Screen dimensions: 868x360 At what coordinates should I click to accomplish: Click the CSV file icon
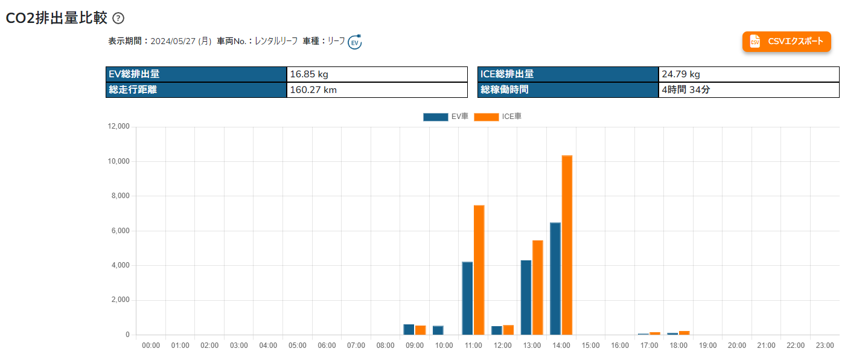[755, 41]
